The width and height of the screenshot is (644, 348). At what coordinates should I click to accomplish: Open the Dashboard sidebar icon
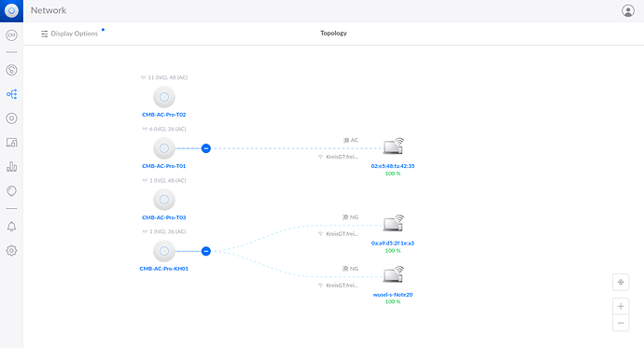coord(11,70)
